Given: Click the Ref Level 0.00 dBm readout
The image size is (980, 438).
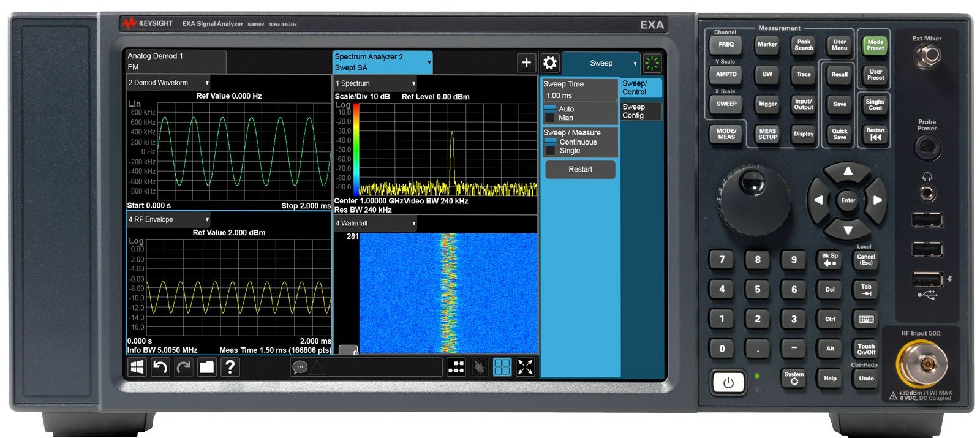Looking at the screenshot, I should (435, 97).
